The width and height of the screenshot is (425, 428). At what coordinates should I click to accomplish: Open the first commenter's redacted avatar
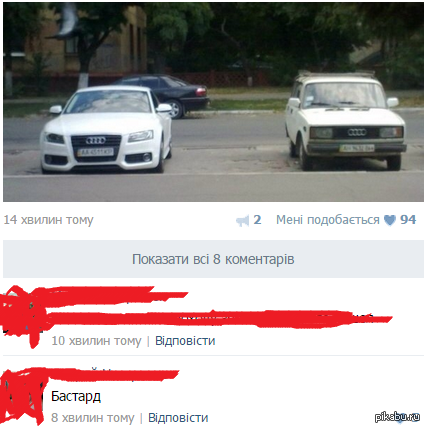(21, 312)
